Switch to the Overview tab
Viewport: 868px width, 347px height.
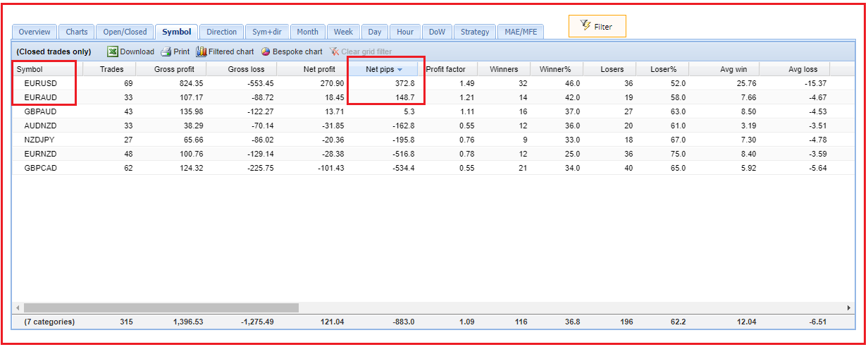coord(35,32)
